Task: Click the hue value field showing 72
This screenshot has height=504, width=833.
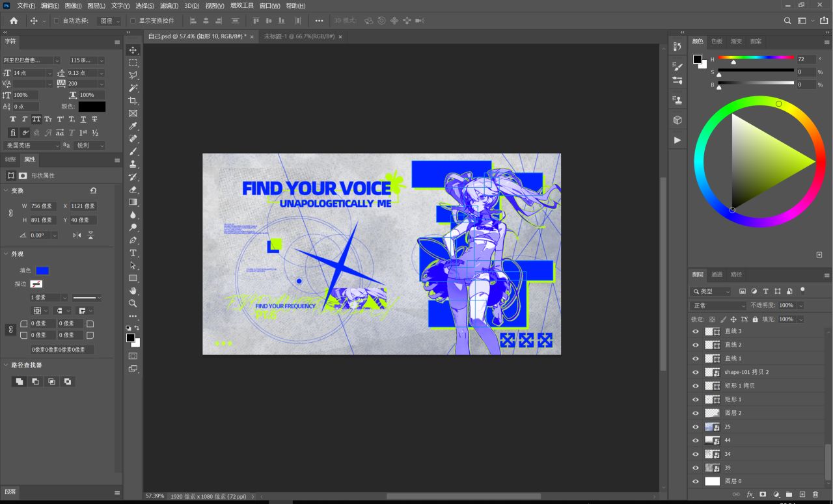Action: 806,59
